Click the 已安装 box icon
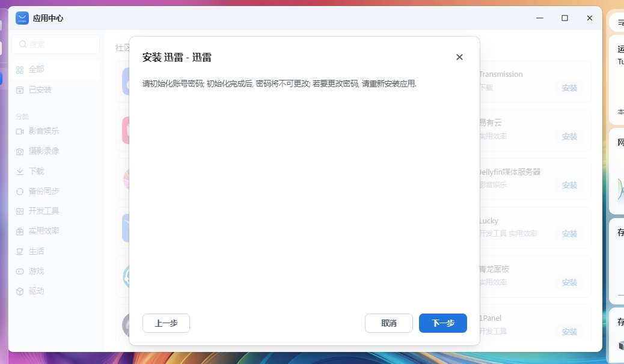 (x=20, y=90)
